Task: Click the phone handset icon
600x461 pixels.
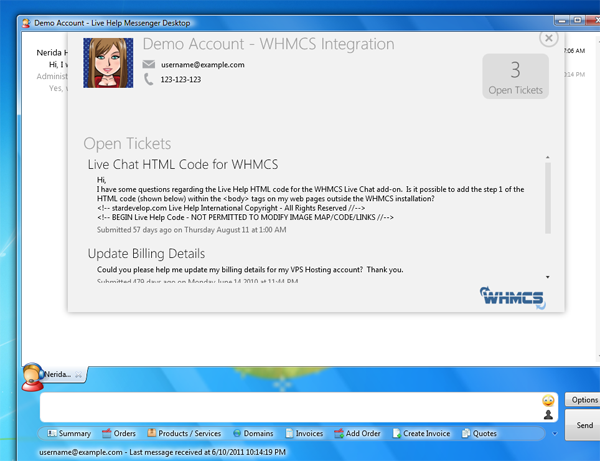Action: [148, 79]
